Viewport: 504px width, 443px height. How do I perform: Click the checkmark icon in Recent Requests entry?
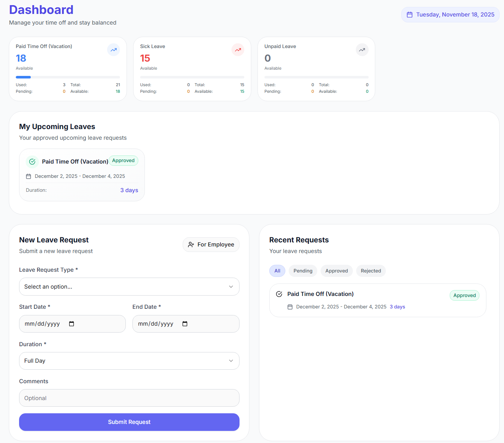pyautogui.click(x=279, y=294)
